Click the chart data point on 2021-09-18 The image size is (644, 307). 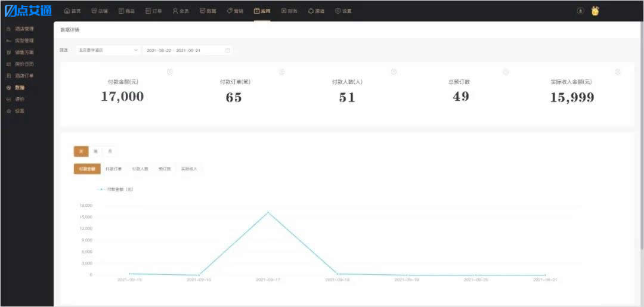tap(338, 274)
